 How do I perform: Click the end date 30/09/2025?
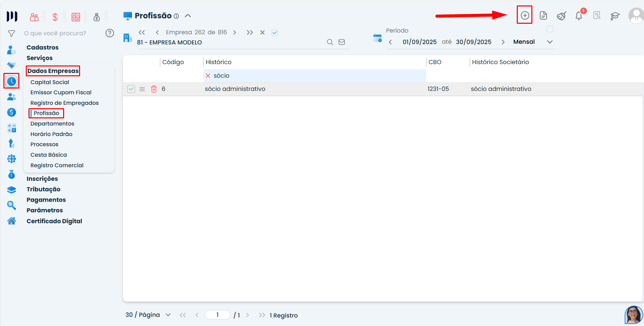pyautogui.click(x=474, y=42)
